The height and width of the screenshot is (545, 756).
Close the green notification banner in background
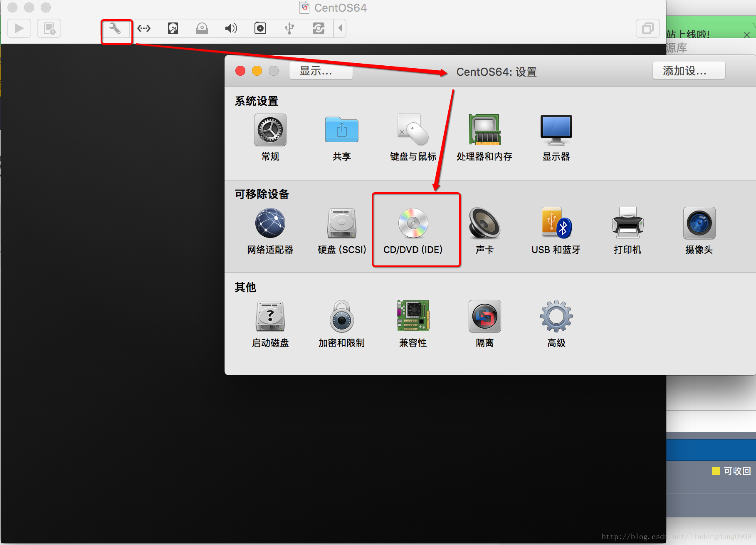tap(747, 35)
